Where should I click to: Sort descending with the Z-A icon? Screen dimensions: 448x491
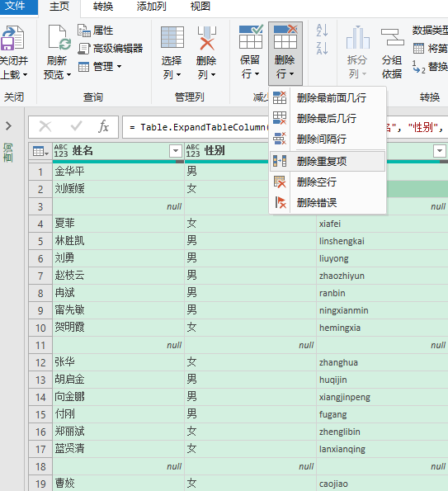[x=322, y=48]
